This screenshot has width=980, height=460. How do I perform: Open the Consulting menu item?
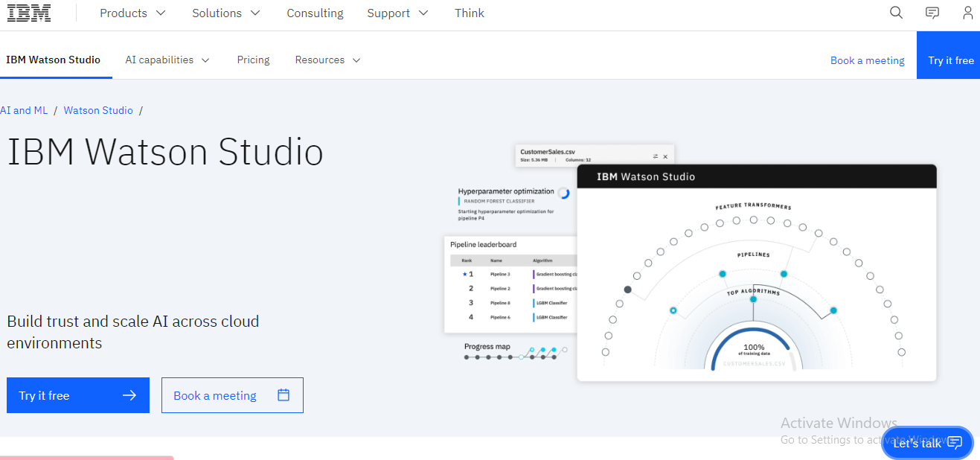(x=315, y=13)
